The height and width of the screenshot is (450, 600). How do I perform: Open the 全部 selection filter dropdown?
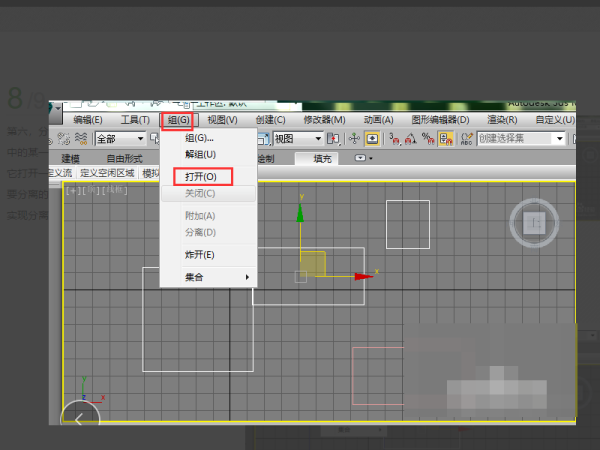(120, 139)
